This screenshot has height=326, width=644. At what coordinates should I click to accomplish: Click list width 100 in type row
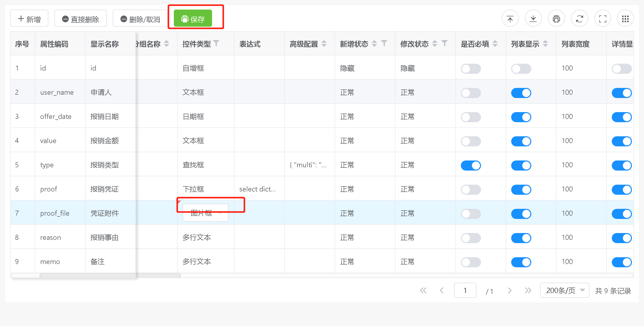pyautogui.click(x=567, y=165)
